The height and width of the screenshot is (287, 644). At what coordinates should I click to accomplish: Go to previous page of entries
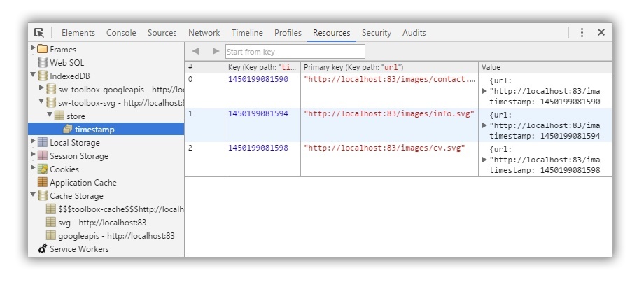point(195,51)
